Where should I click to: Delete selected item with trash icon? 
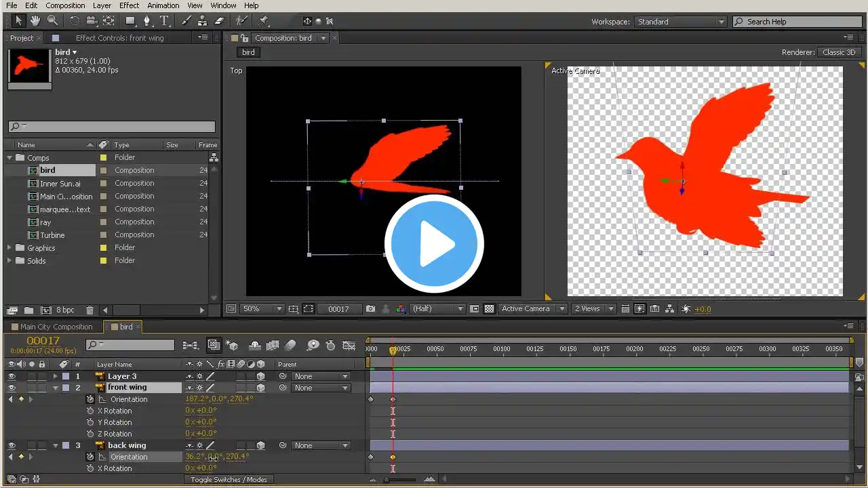click(90, 310)
